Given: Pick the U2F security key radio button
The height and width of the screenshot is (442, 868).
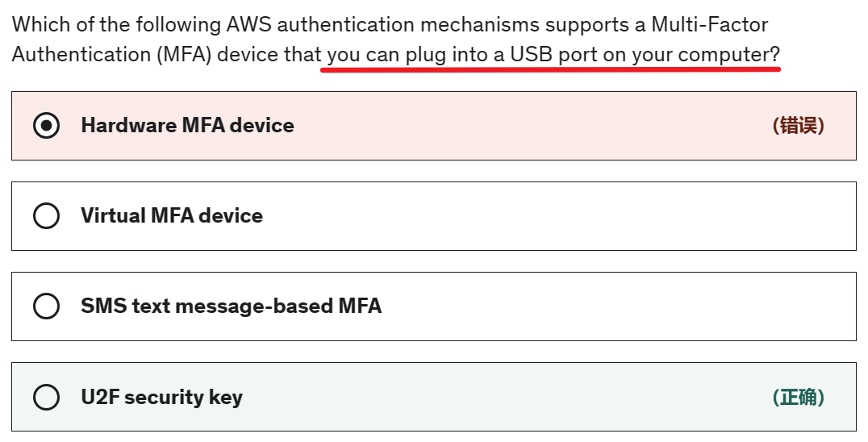Looking at the screenshot, I should point(47,398).
